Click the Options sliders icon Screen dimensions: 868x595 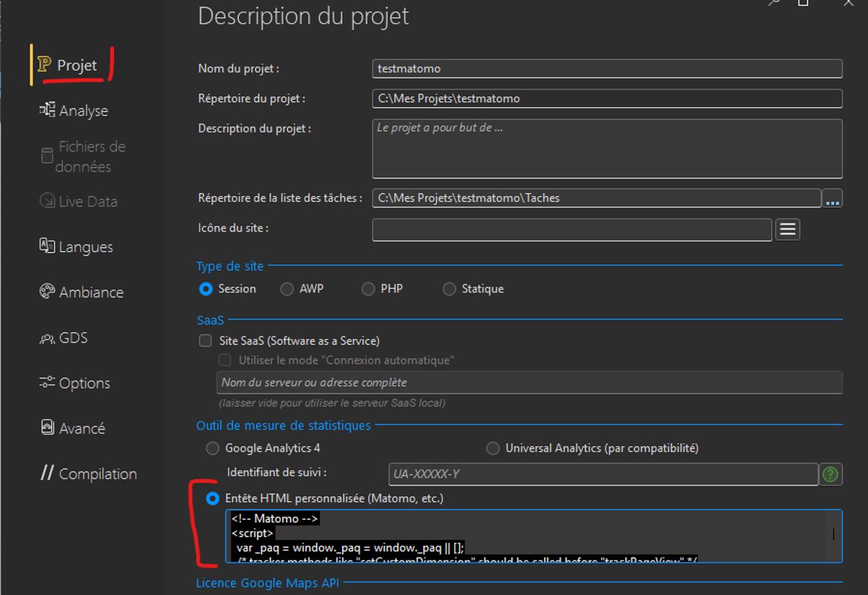47,382
